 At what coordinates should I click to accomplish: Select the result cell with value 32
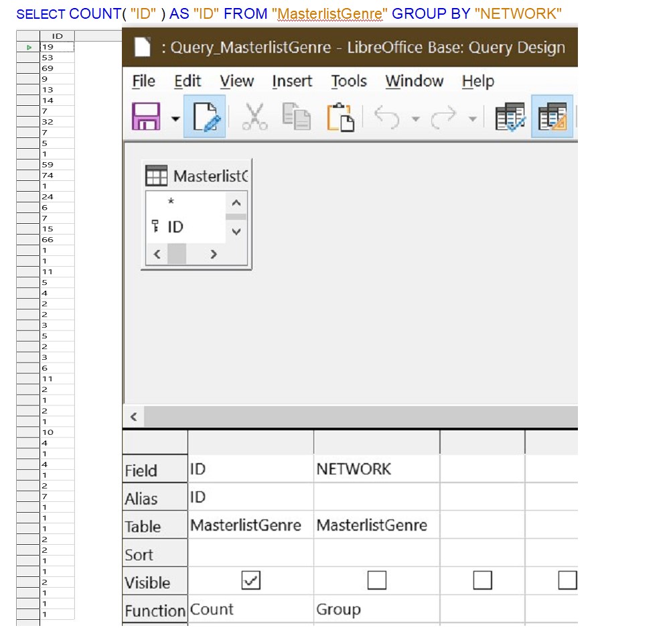coord(58,121)
